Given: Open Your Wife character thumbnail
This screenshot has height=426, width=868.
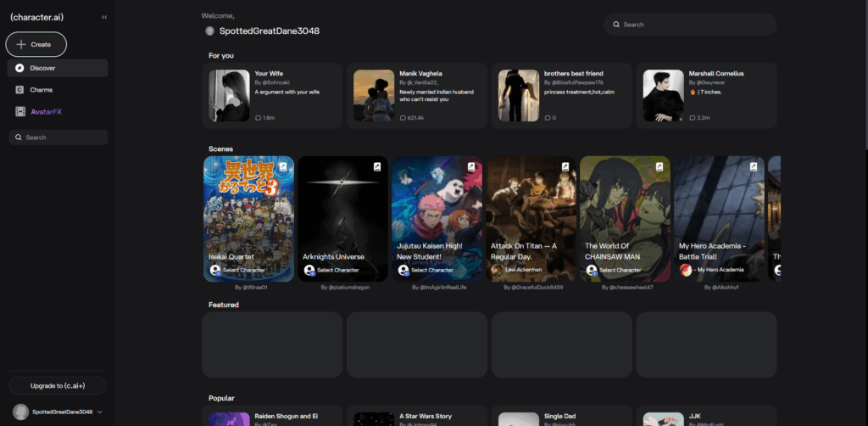Looking at the screenshot, I should pyautogui.click(x=229, y=95).
